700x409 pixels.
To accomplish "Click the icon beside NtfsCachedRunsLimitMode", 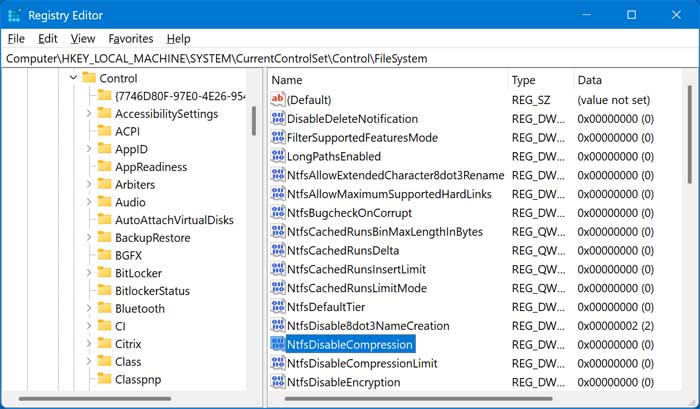I will (278, 288).
